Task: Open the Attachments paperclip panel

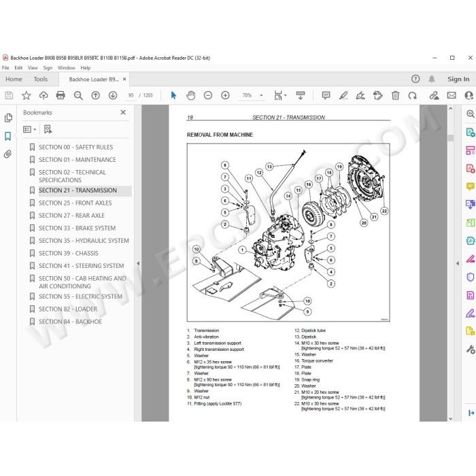Action: pyautogui.click(x=8, y=154)
